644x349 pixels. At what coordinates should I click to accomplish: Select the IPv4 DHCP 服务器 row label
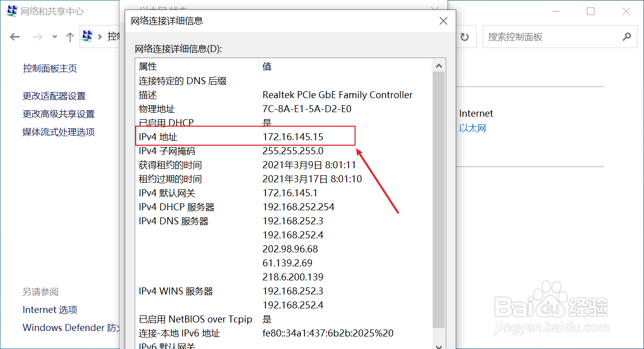click(177, 207)
